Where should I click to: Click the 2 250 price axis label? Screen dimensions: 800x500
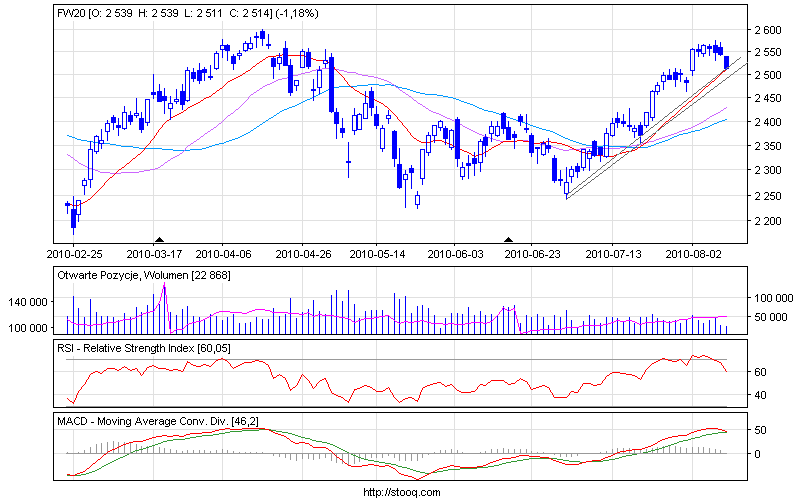click(768, 196)
